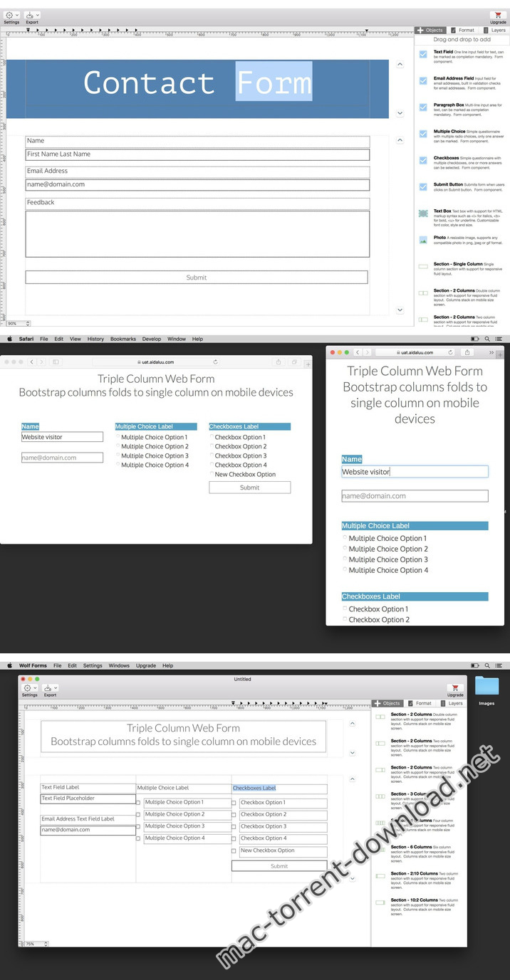Select the Paragraph Box object icon
Image resolution: width=510 pixels, height=980 pixels.
[x=423, y=107]
